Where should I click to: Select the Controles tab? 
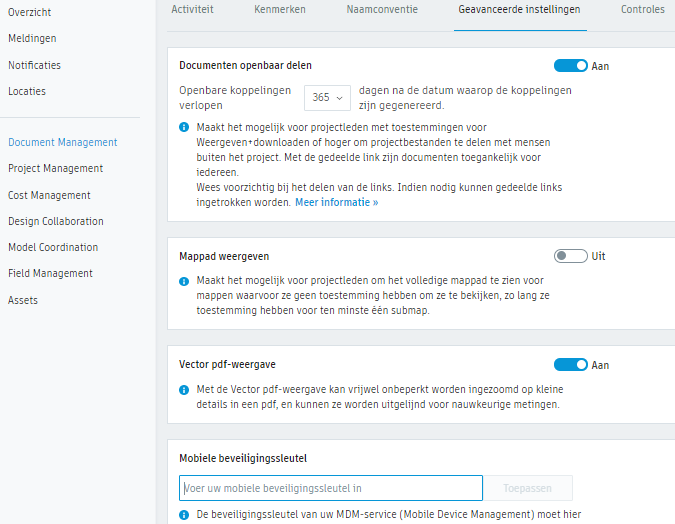[x=642, y=9]
